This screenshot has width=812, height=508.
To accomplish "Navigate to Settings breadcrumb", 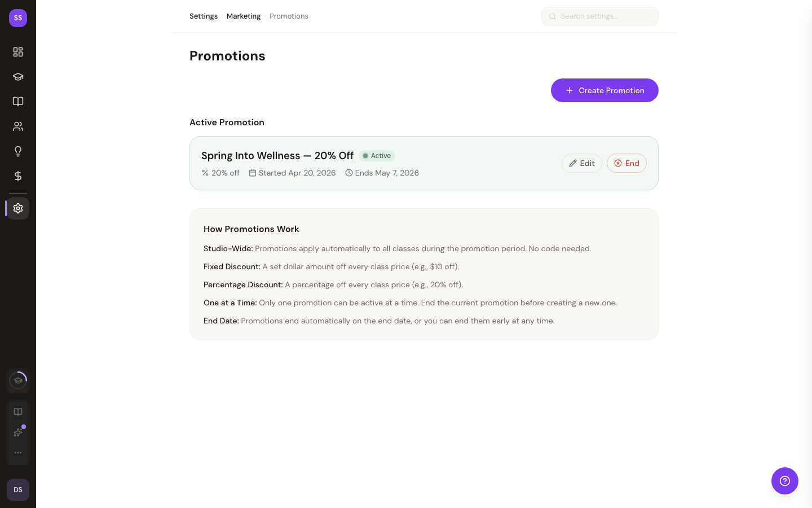I will click(x=204, y=16).
